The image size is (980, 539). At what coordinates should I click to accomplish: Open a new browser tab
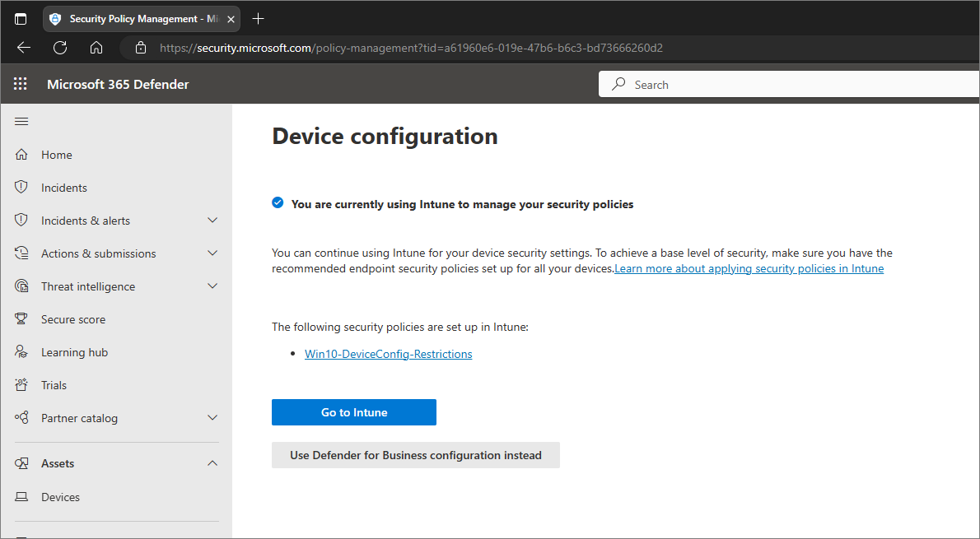pos(259,18)
